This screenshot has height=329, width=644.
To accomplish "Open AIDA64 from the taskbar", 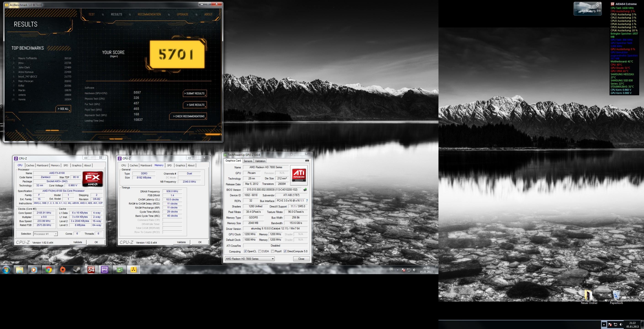I will [x=91, y=270].
